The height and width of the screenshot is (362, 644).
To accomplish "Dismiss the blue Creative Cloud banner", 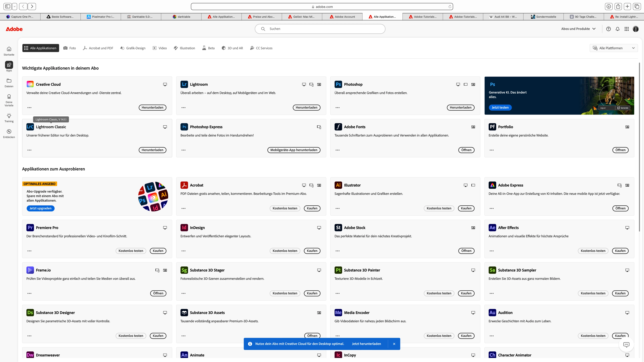I will click(x=394, y=344).
